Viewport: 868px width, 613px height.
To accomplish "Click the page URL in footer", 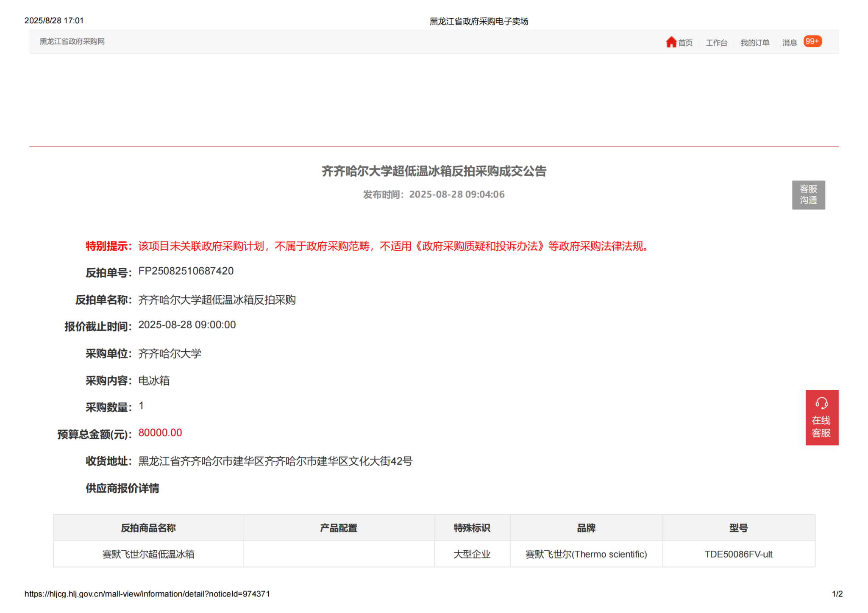I will (147, 594).
